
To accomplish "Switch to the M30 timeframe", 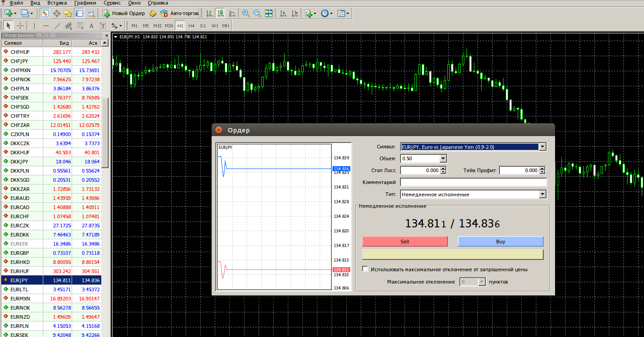I will click(x=169, y=26).
